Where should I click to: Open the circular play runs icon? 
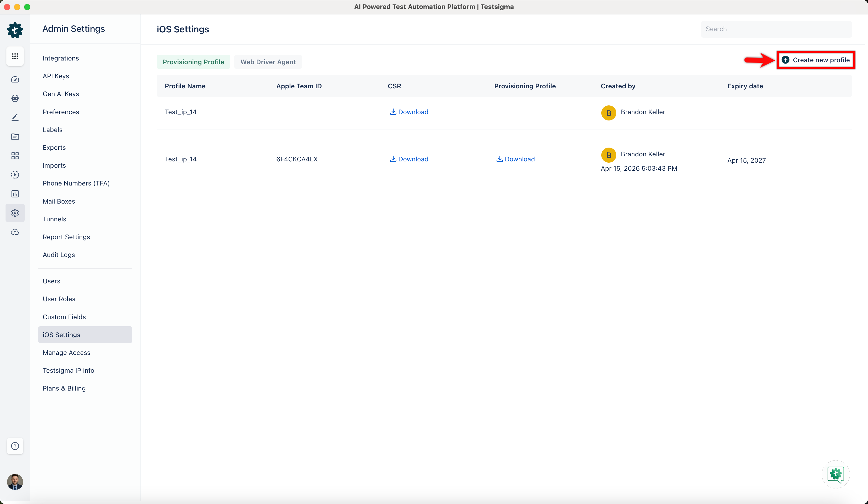[15, 174]
